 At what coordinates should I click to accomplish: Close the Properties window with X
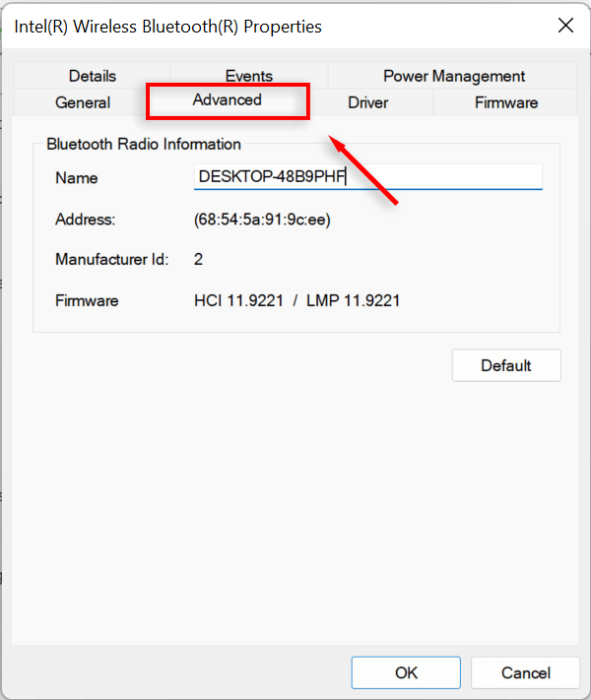565,26
